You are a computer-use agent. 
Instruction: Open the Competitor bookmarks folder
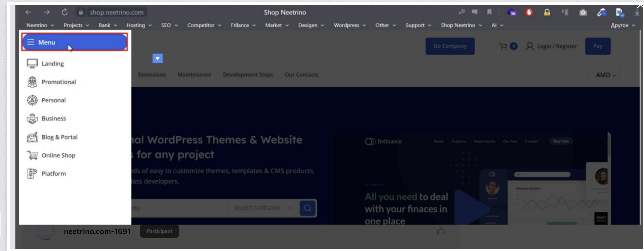coord(204,25)
